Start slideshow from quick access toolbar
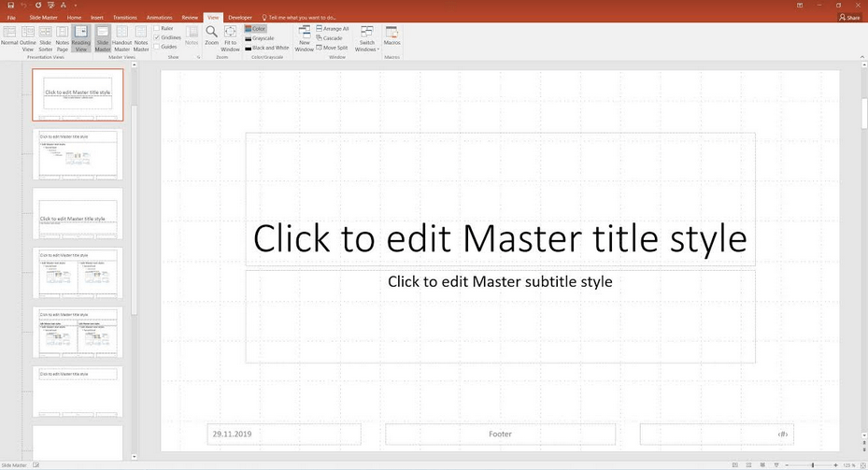 51,5
